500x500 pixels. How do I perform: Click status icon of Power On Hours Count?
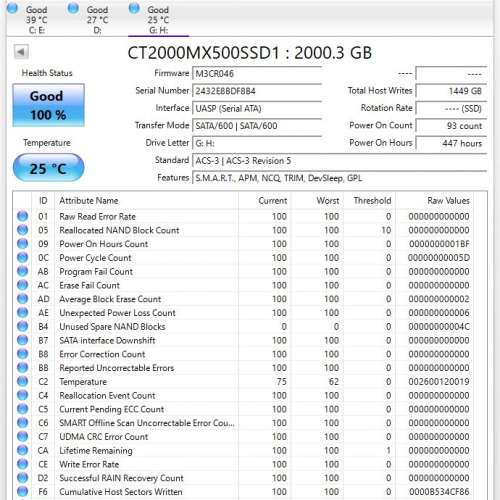coord(22,244)
